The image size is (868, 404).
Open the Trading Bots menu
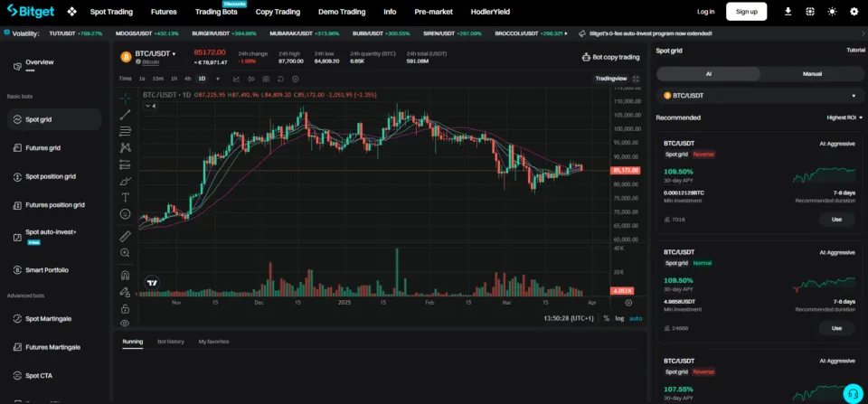pyautogui.click(x=216, y=12)
